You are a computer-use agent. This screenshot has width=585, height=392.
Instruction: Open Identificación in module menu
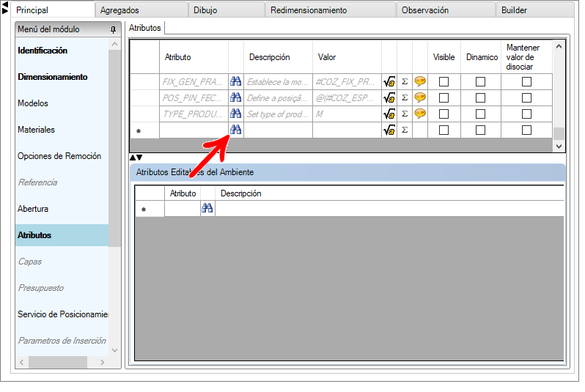point(62,51)
